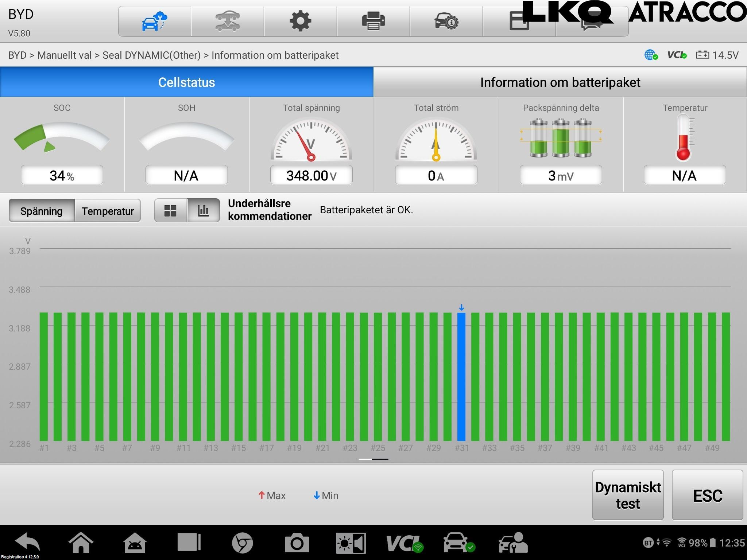Switch to Temperatur view
The width and height of the screenshot is (747, 560).
(108, 211)
